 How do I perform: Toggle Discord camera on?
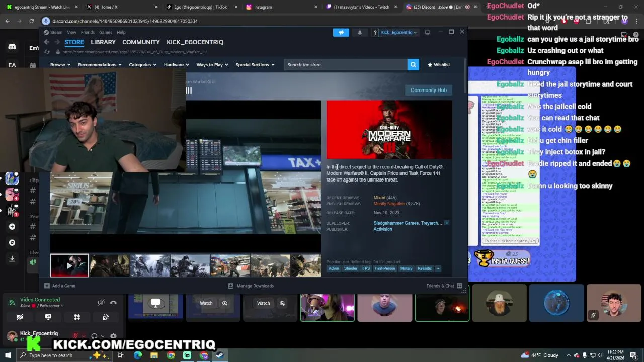tap(20, 317)
